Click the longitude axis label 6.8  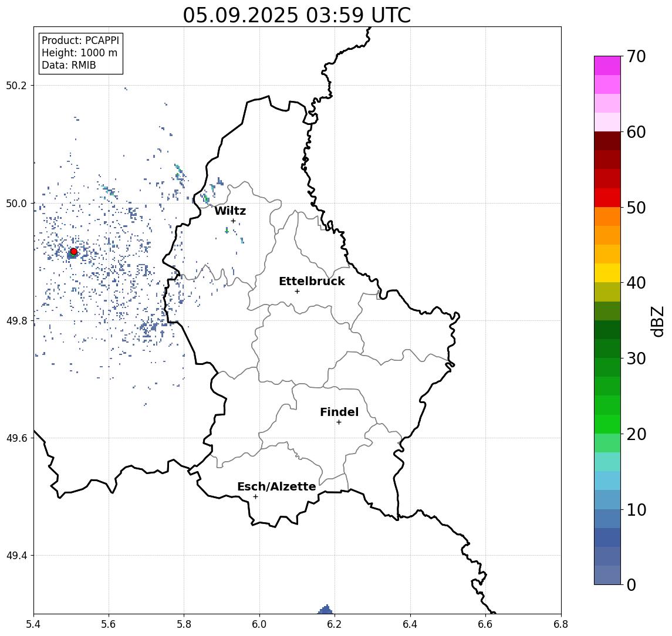(x=560, y=624)
